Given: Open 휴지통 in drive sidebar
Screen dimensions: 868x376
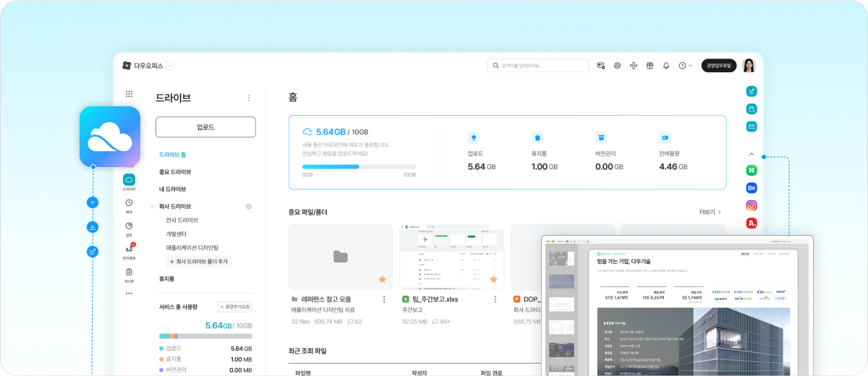Looking at the screenshot, I should tap(167, 278).
